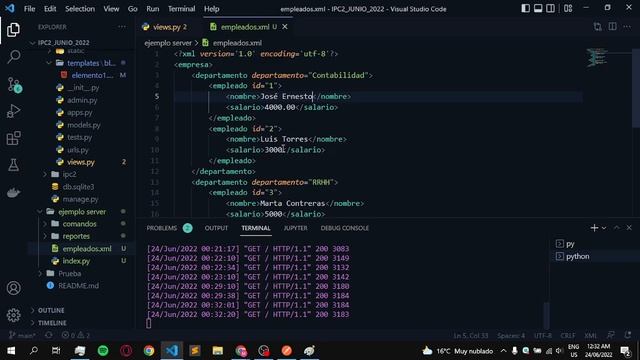
Task: Open the Accounts menu icon
Action: coord(13,288)
